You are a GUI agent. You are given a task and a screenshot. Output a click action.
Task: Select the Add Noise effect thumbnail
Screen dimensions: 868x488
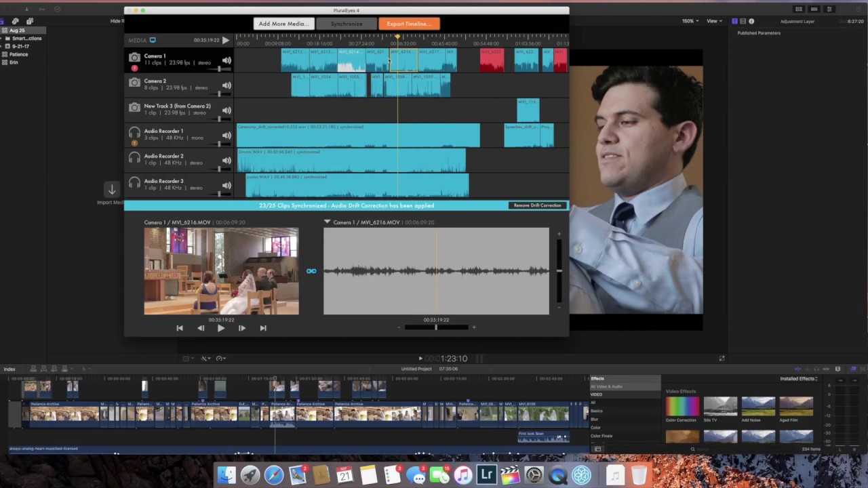coord(758,406)
